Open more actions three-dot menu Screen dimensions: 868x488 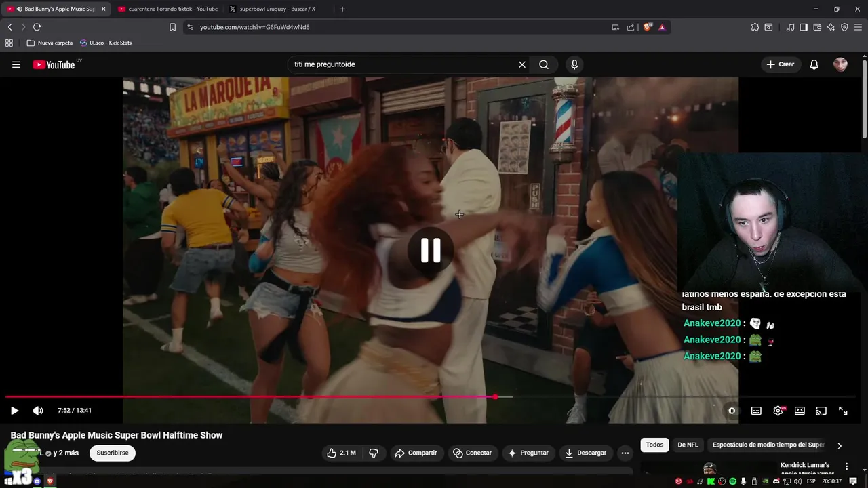click(625, 453)
